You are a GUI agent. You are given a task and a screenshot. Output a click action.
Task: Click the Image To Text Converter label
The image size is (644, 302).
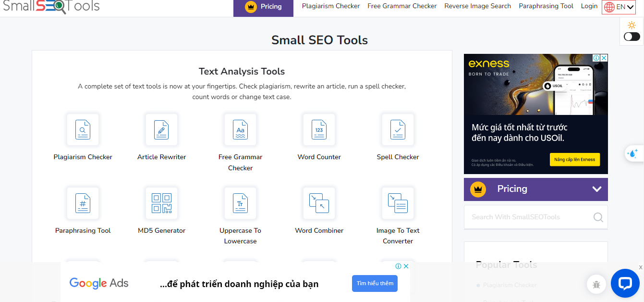pos(398,236)
